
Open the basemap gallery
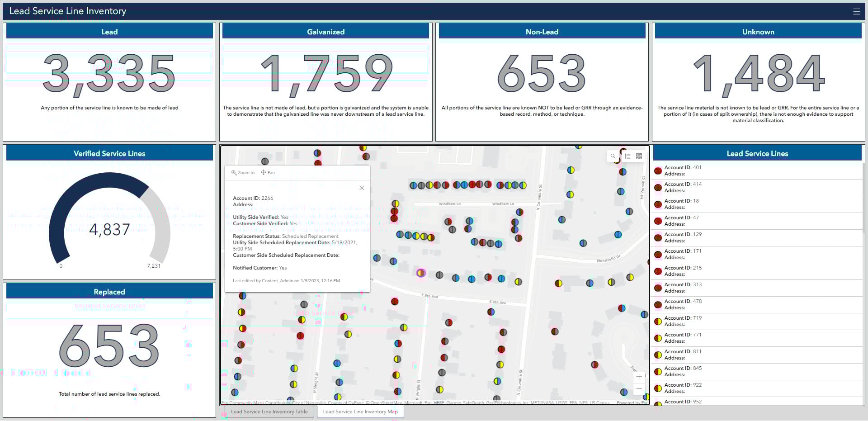639,156
